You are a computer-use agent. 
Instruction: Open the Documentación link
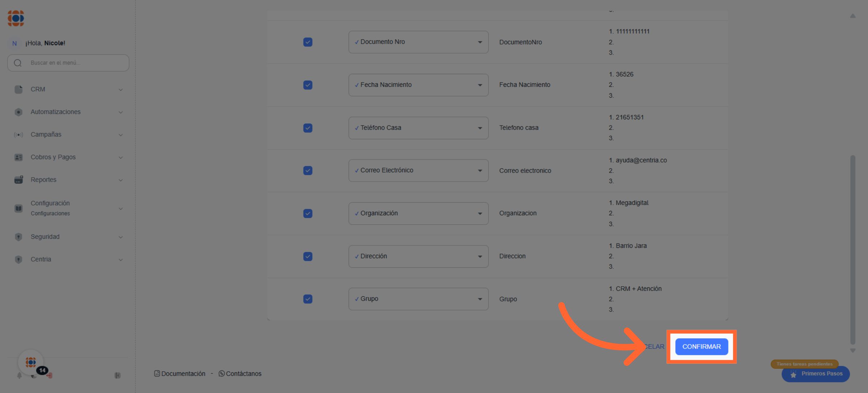click(x=180, y=373)
